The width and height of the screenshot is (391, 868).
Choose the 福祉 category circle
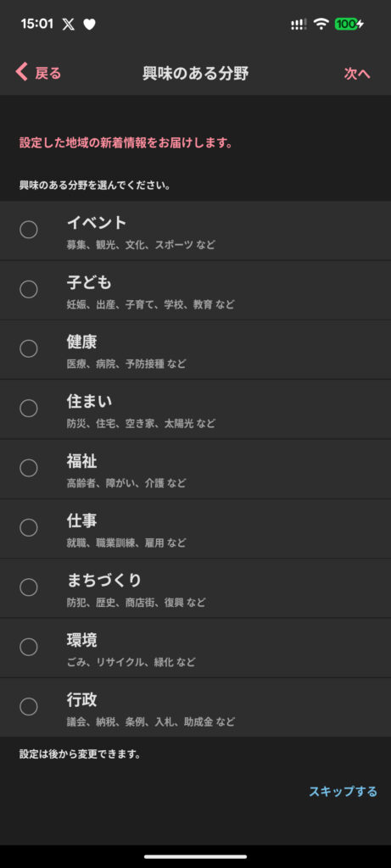tap(29, 468)
